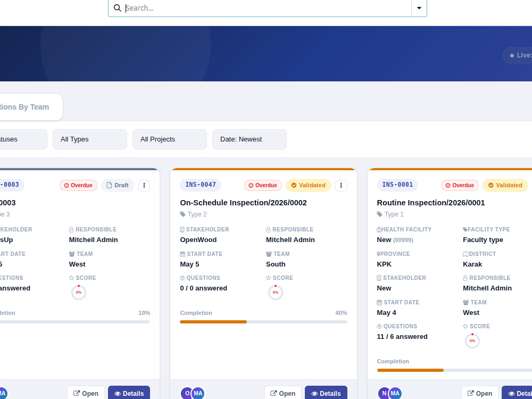Click Validated badge on INS-0001 card
532x399 pixels.
pyautogui.click(x=505, y=185)
